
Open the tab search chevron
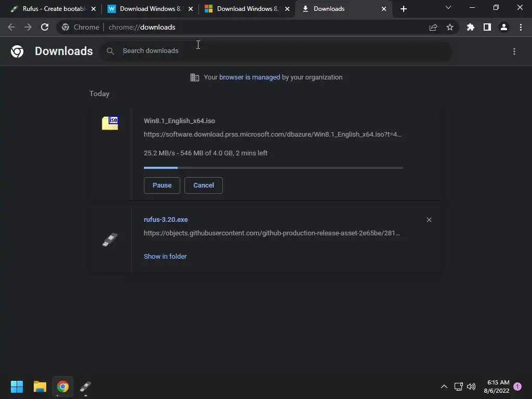[448, 7]
